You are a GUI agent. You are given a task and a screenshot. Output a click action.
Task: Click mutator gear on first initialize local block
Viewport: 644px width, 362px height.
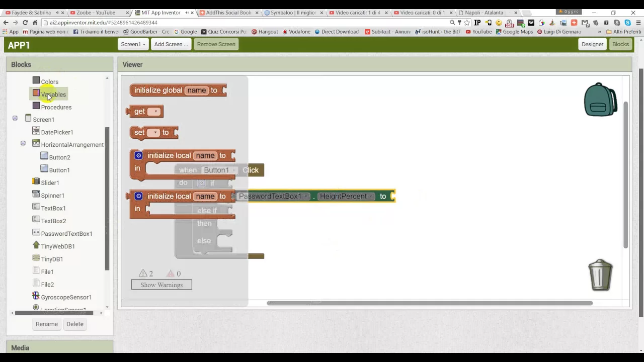point(138,155)
